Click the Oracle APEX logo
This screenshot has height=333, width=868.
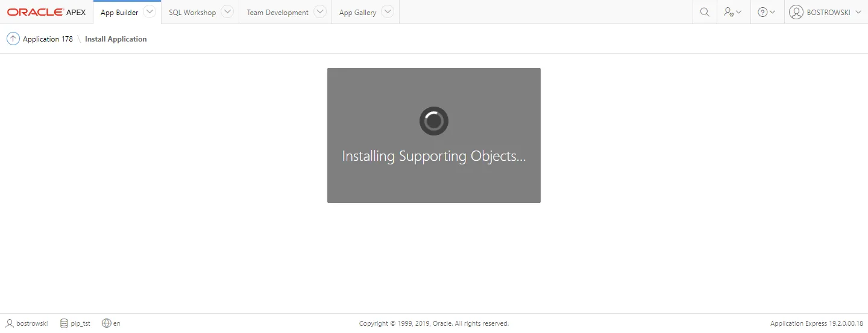click(x=46, y=12)
